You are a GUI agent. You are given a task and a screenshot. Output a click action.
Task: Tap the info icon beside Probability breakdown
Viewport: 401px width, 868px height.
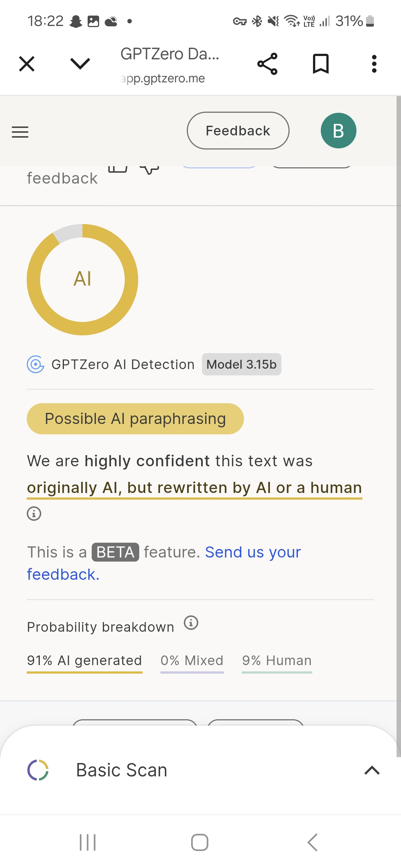tap(191, 622)
